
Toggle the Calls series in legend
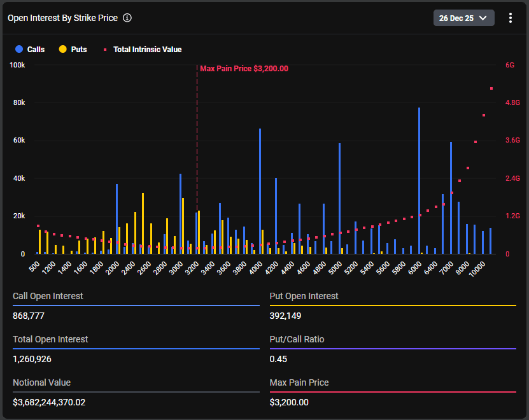(30, 49)
